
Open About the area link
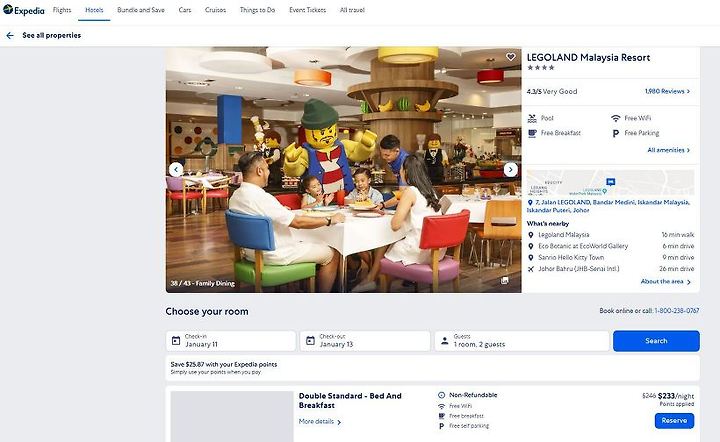[x=665, y=282]
